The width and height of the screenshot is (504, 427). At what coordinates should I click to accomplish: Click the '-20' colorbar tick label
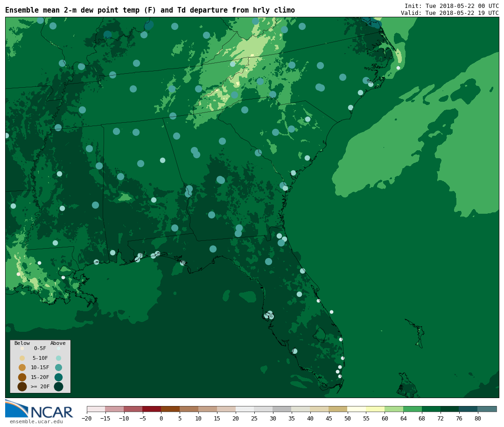[87, 418]
